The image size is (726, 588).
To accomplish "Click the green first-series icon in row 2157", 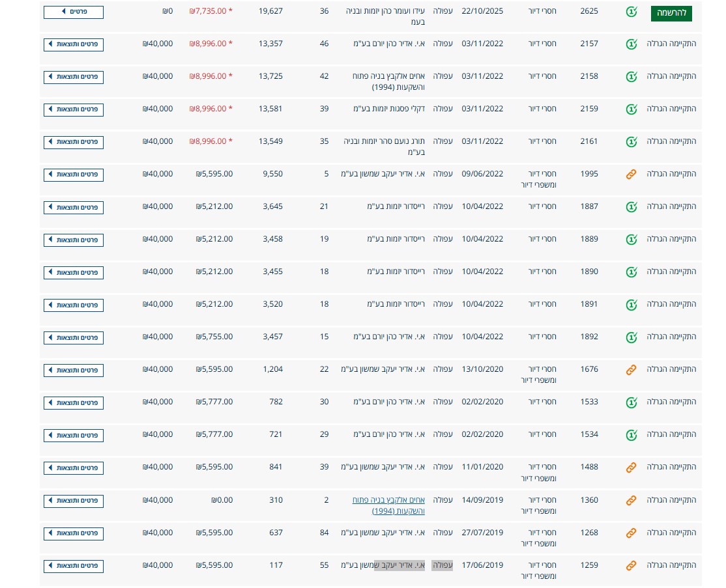I will [x=632, y=44].
